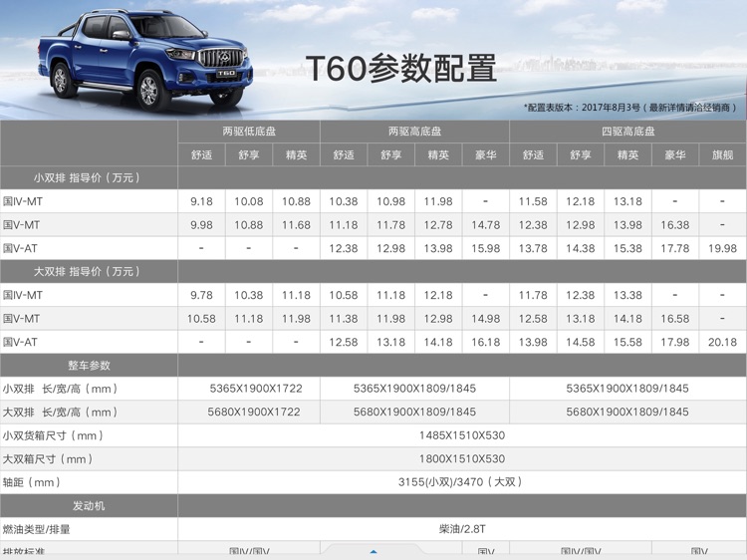Select the price 16.18
Viewport: 747px width, 560px height.
click(485, 342)
